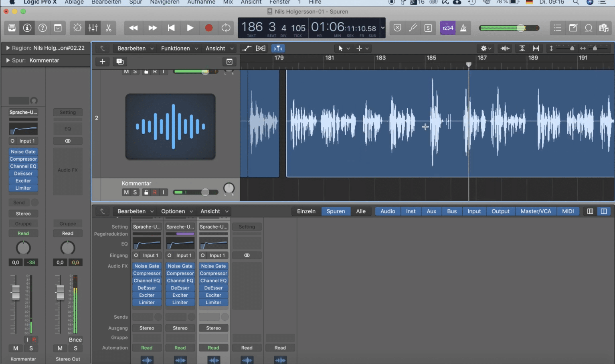This screenshot has width=615, height=364.
Task: Start recording with the red Record button
Action: click(x=208, y=28)
